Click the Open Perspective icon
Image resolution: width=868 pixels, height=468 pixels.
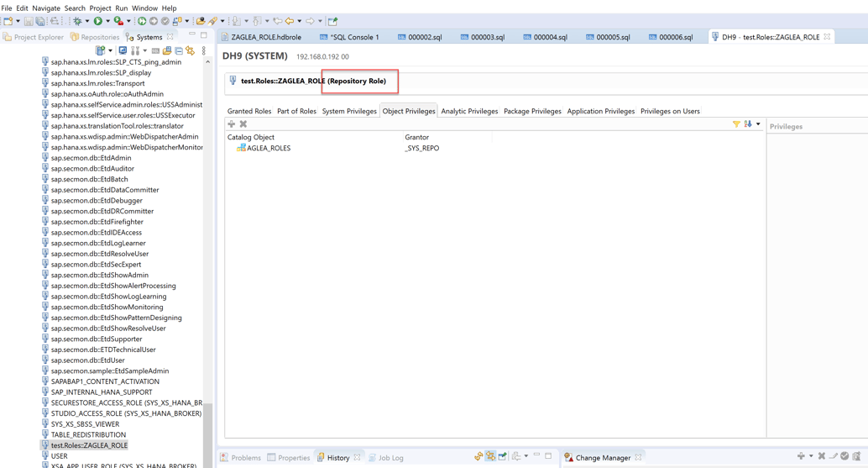(332, 21)
